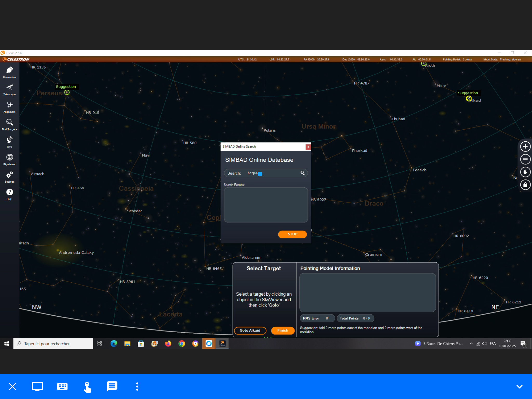Zoom out the sky view
Image resolution: width=532 pixels, height=399 pixels.
(525, 159)
